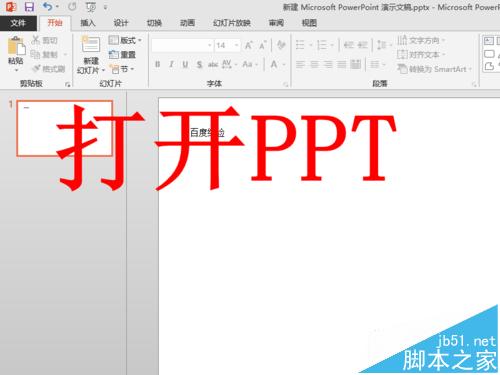Click the decrease indent icon
This screenshot has width=500, height=375.
click(348, 45)
